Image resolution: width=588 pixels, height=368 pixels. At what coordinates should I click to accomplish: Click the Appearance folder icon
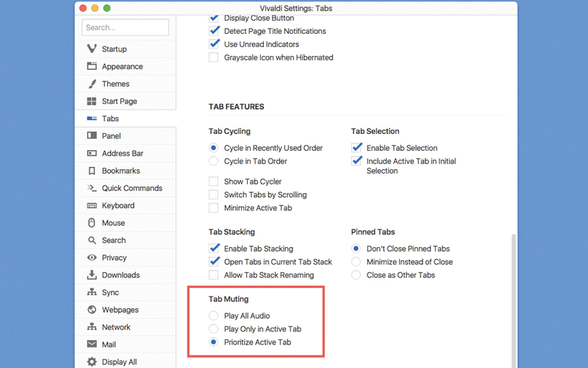pyautogui.click(x=92, y=66)
